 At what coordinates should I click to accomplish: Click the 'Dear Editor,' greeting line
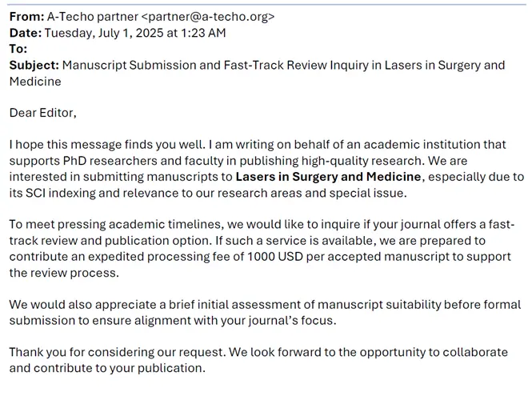pyautogui.click(x=43, y=113)
